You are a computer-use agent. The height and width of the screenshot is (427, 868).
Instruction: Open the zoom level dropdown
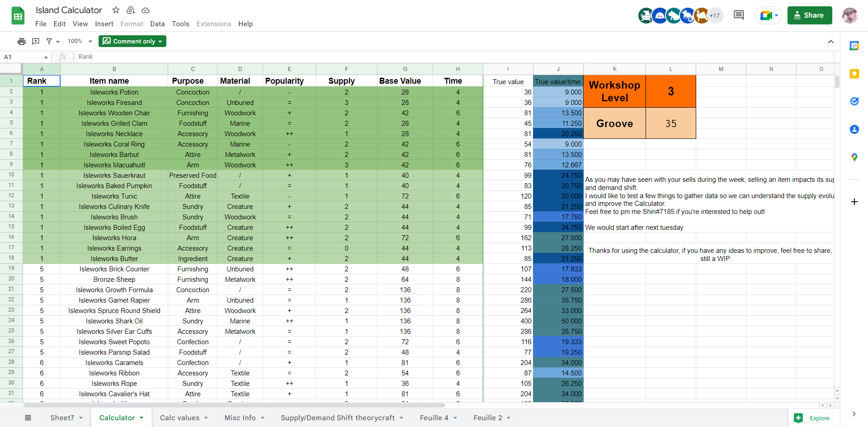point(80,41)
